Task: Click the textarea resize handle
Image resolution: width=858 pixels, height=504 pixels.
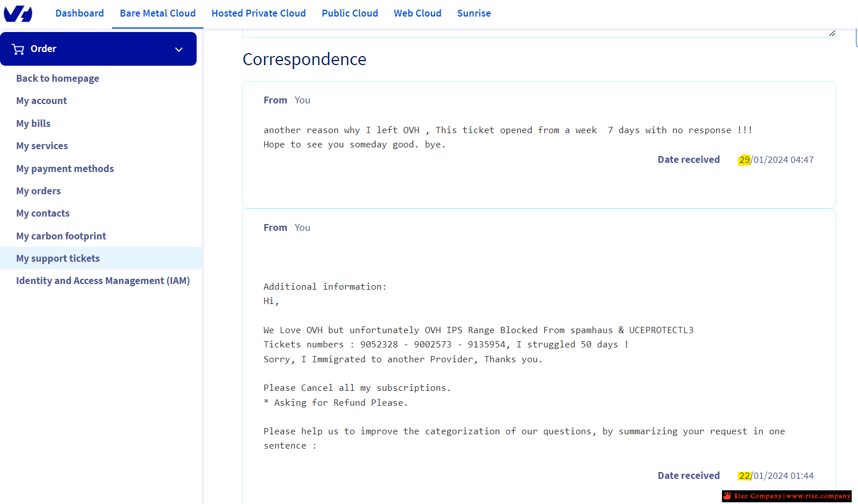Action: (x=832, y=33)
